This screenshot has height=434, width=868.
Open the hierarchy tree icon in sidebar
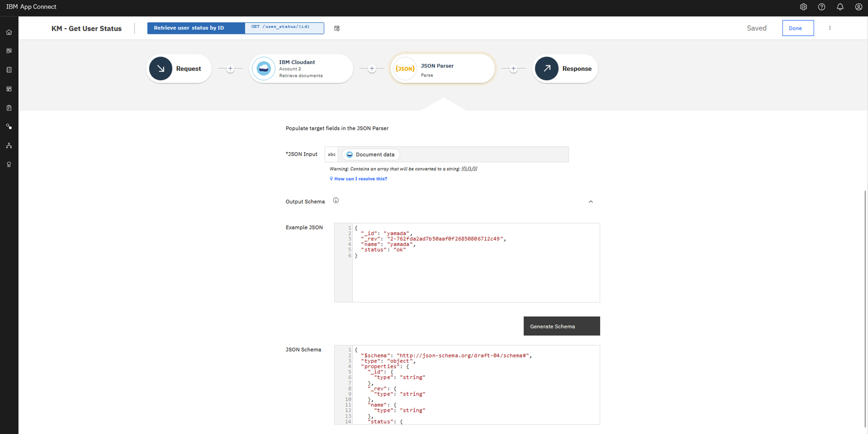coord(9,146)
